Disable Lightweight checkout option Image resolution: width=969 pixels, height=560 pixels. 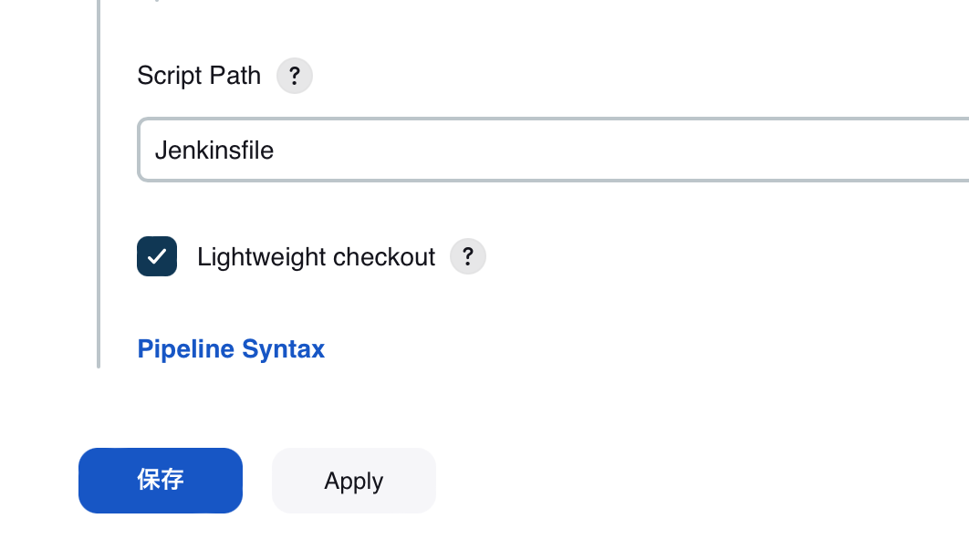coord(157,256)
